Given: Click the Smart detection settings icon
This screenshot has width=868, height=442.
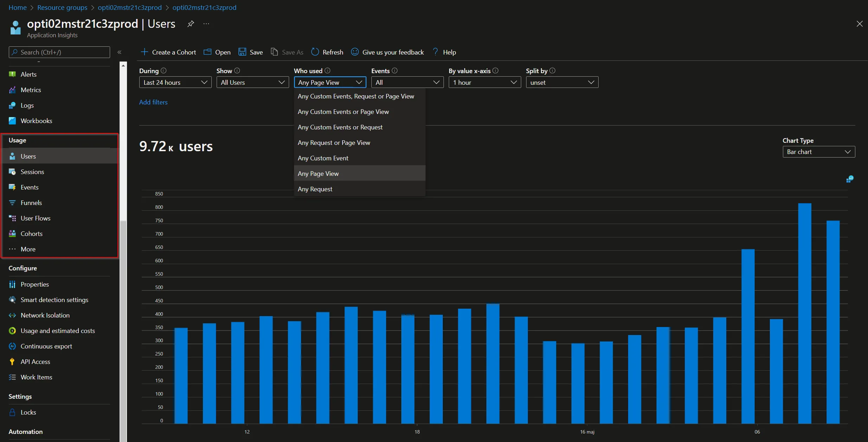Looking at the screenshot, I should (12, 300).
